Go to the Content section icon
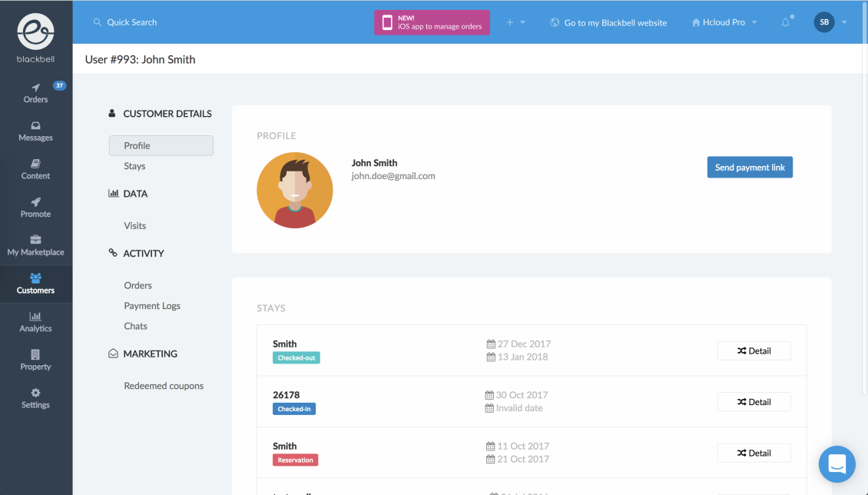 click(x=35, y=164)
